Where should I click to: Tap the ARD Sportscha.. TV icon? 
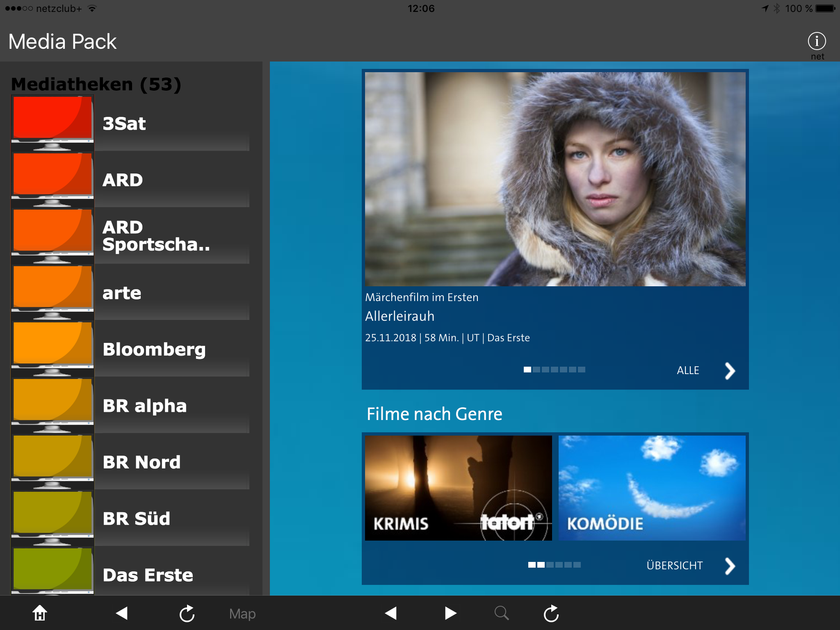(53, 235)
